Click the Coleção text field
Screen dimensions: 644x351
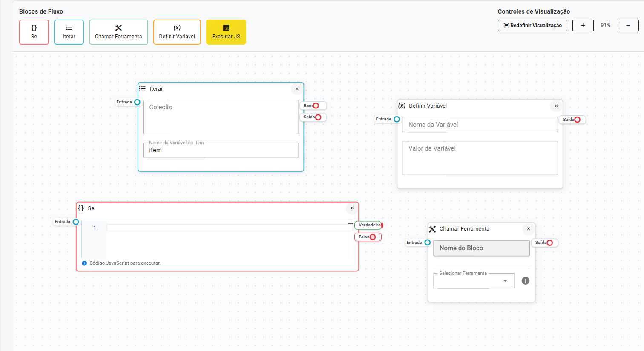pyautogui.click(x=221, y=117)
